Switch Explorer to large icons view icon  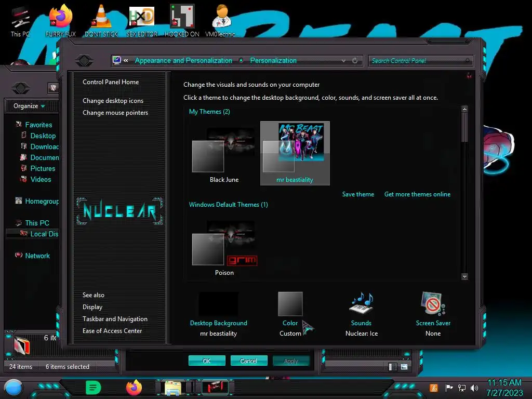coord(404,367)
